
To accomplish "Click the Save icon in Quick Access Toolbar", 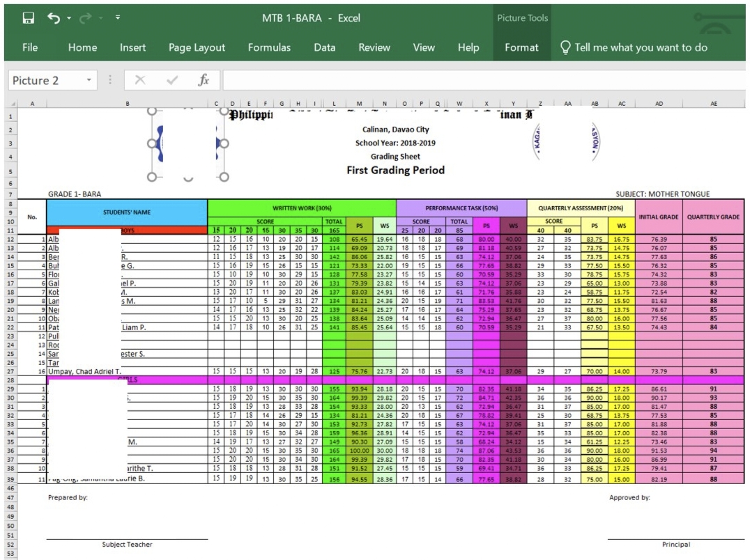I will tap(28, 18).
